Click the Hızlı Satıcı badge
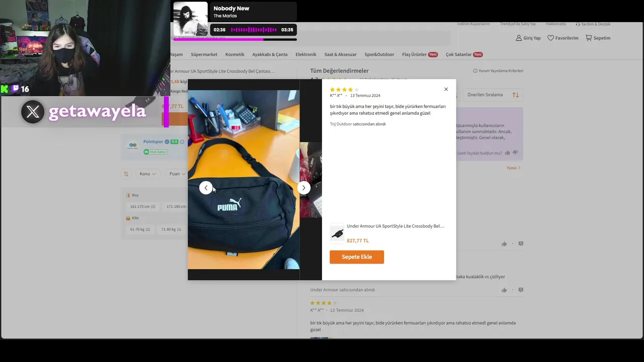 [x=155, y=152]
